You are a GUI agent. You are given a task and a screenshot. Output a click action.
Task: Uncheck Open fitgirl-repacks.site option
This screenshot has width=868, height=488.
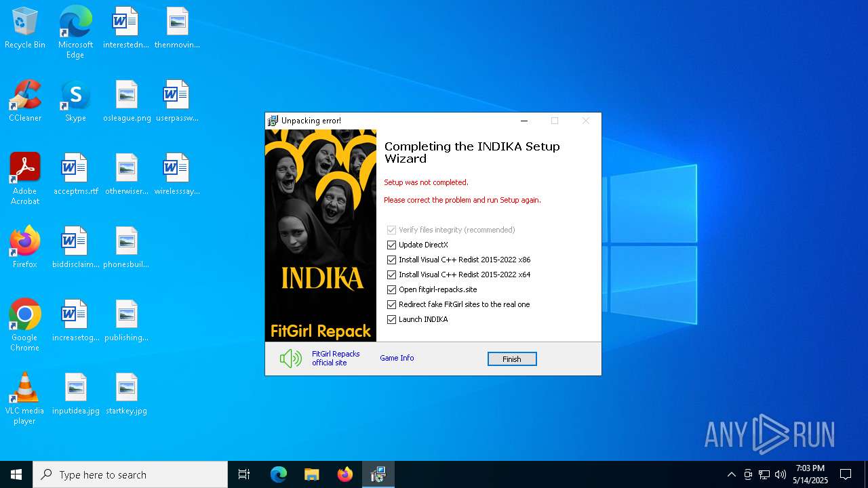(391, 289)
